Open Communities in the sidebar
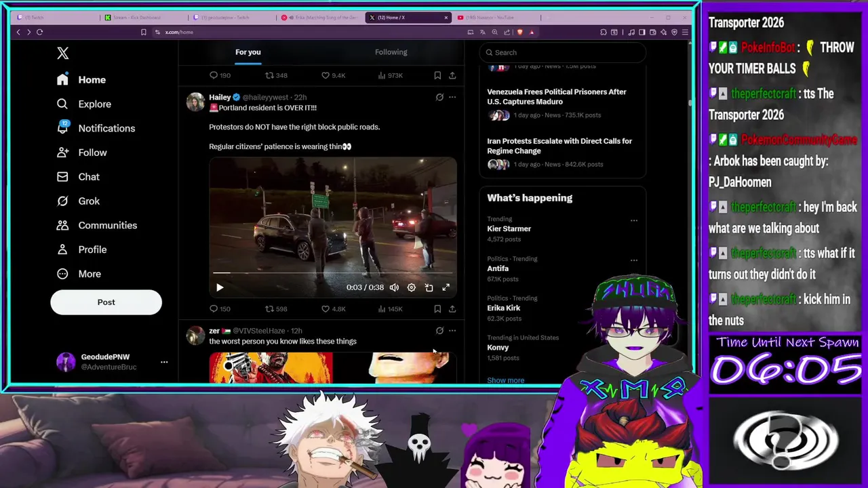This screenshot has width=868, height=488. coord(97,225)
